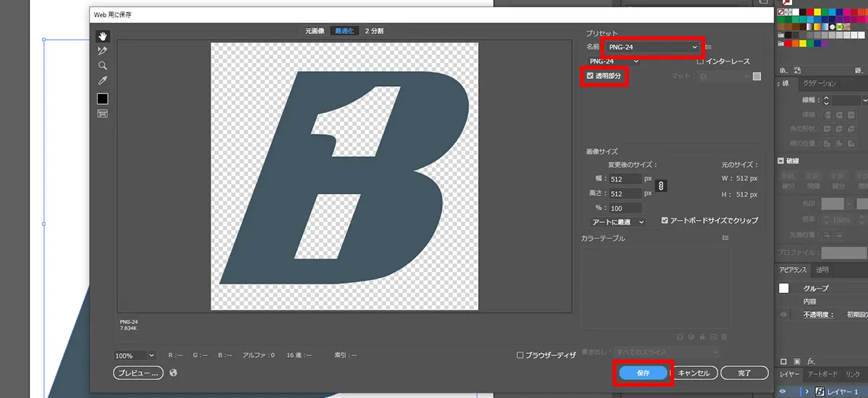Toggle the 破線 dashed line checkbox

[x=782, y=161]
